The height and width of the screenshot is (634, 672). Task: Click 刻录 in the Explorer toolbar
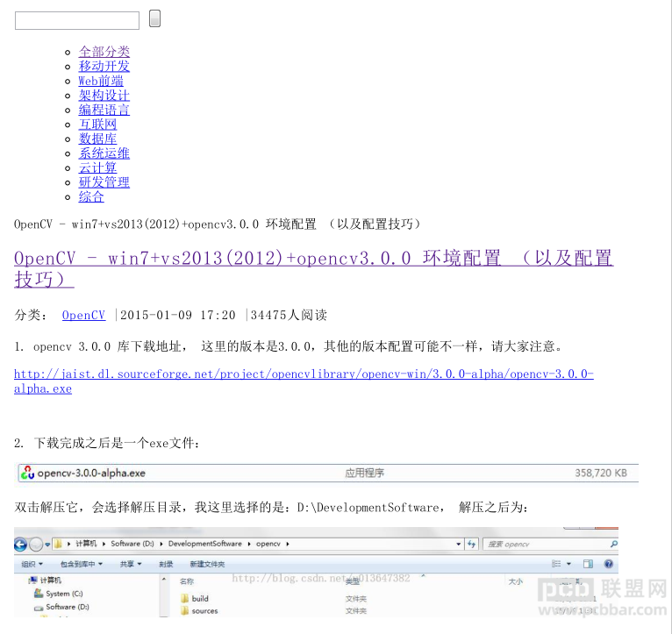click(x=166, y=564)
